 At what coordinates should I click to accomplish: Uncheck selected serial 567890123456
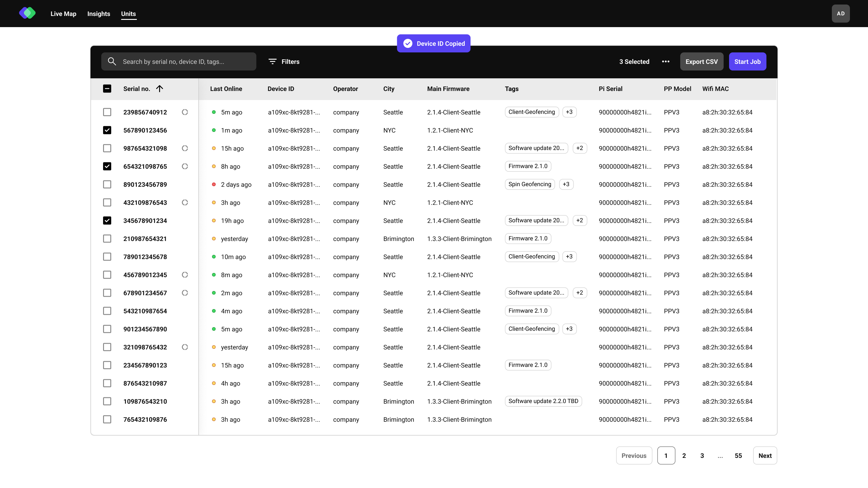coord(107,130)
